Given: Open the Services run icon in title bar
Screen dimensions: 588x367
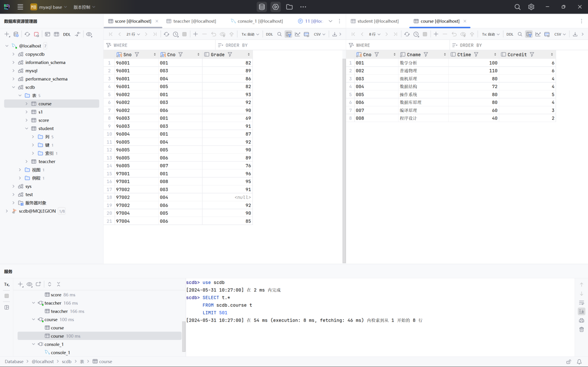Looking at the screenshot, I should tap(276, 7).
